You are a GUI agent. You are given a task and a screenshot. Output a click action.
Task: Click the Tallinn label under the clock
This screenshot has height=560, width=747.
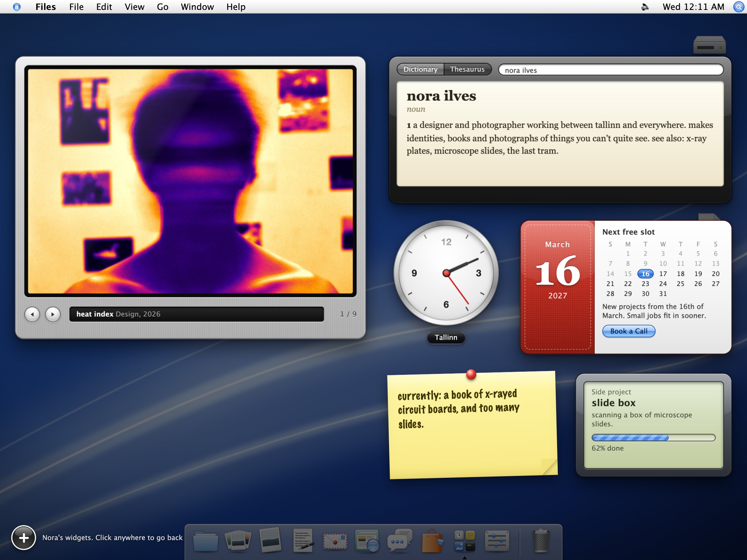pyautogui.click(x=446, y=337)
